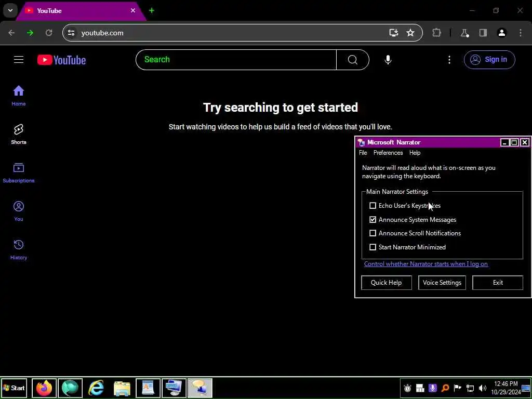This screenshot has height=399, width=532.
Task: Go forward with browser forward arrow
Action: click(30, 33)
